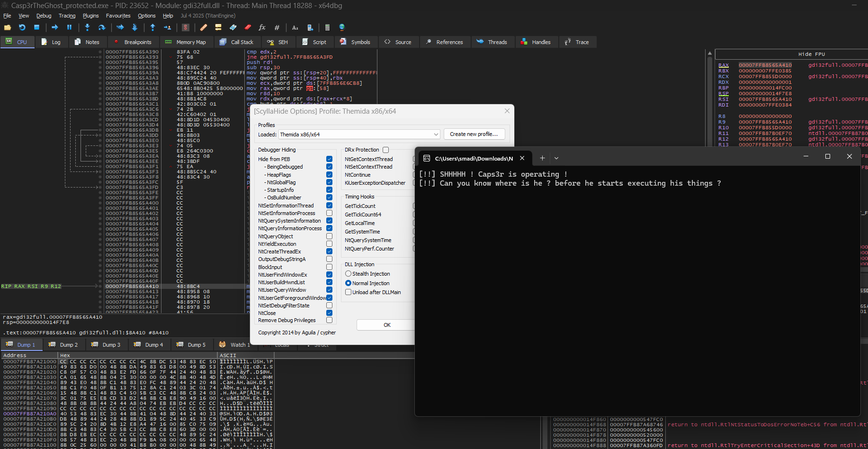Click the Step Into toolbar icon
Screen dimensions: 868x449
coord(87,27)
